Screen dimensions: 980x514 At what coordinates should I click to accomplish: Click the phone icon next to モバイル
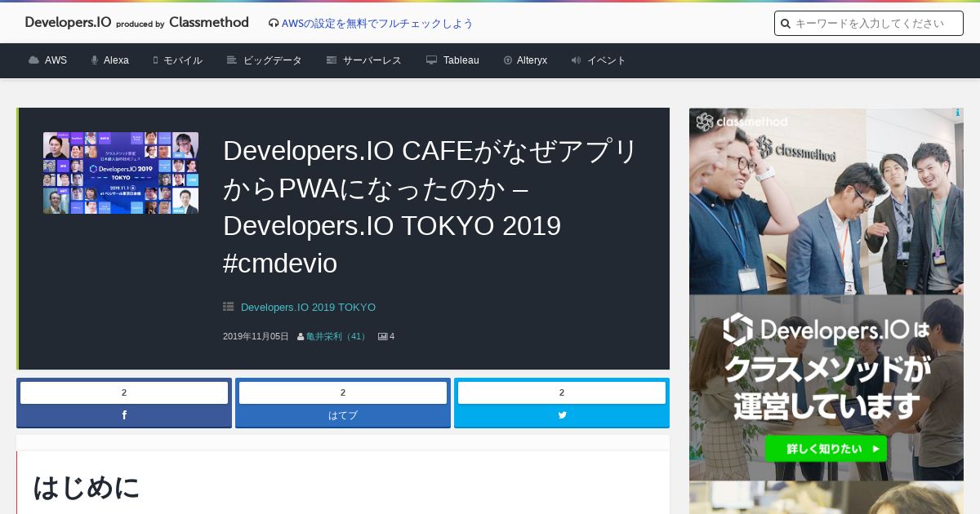155,60
